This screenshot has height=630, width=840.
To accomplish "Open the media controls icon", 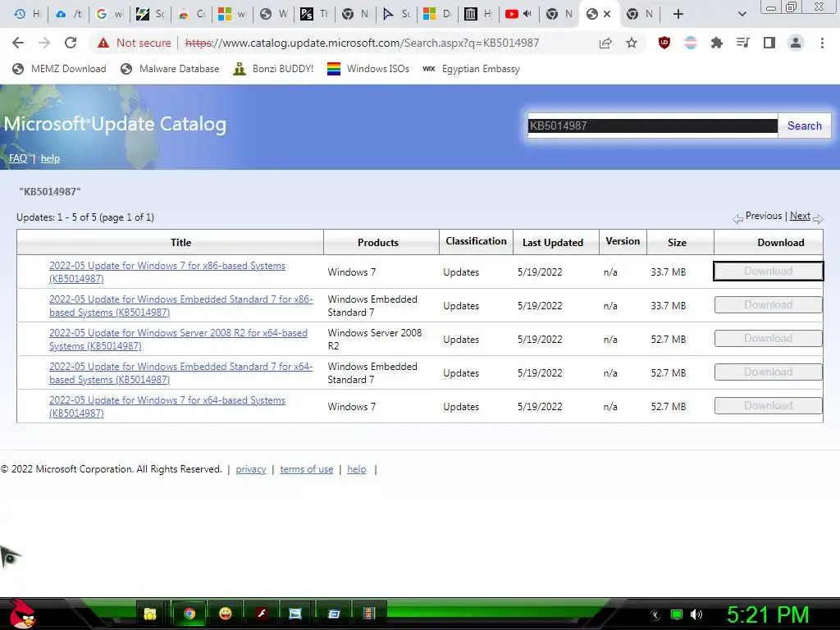I will tap(742, 43).
